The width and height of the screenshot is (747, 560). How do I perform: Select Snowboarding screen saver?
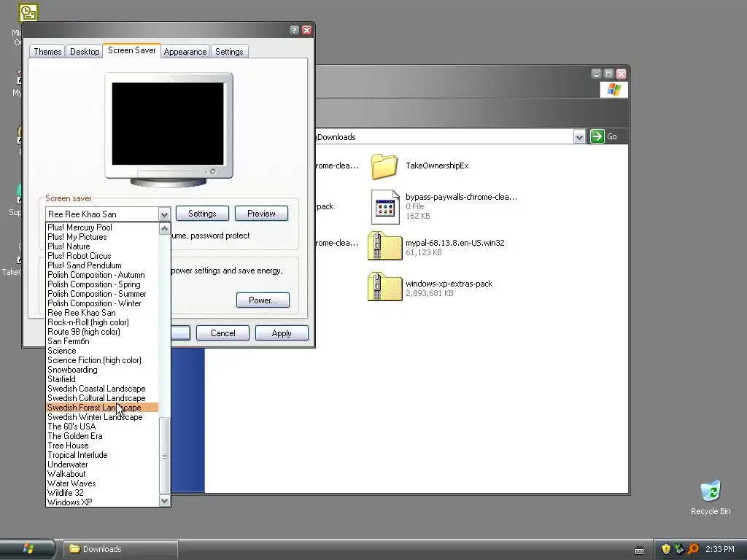coord(102,370)
